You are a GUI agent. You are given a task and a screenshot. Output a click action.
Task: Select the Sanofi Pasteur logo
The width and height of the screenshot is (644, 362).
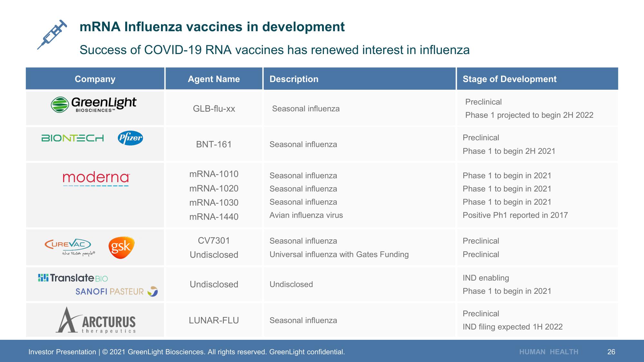click(117, 291)
